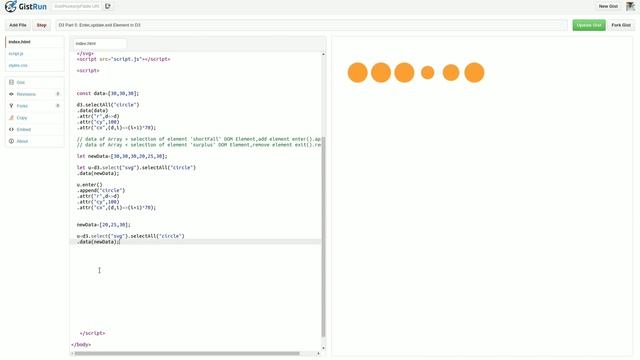The width and height of the screenshot is (640, 360).
Task: Click the New Gist button
Action: click(x=608, y=7)
